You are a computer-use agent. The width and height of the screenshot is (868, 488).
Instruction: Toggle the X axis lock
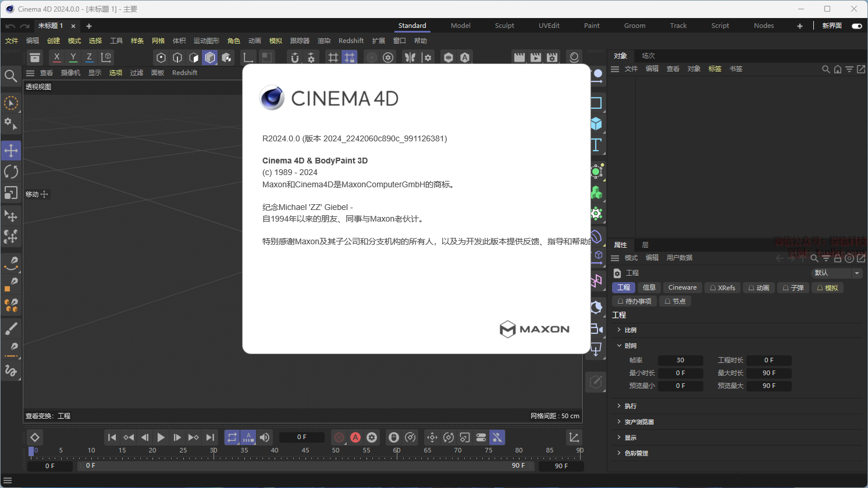[x=56, y=57]
